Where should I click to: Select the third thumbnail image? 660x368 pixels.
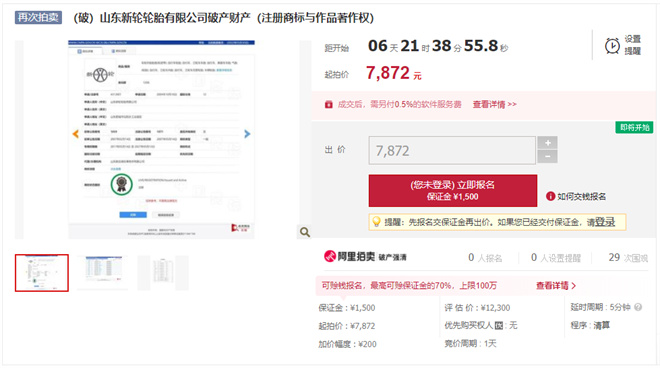163,272
